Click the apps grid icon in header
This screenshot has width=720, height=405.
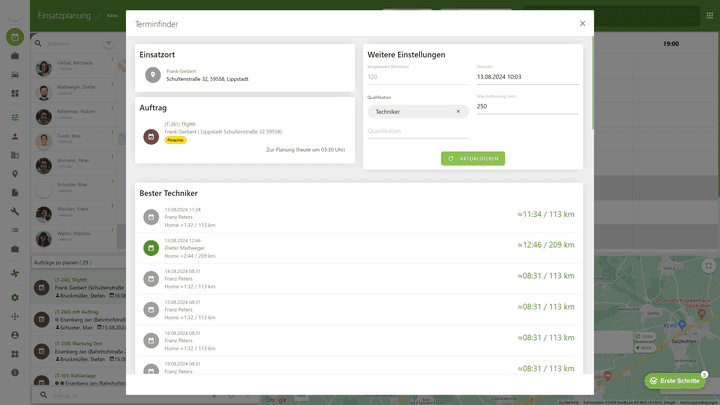pyautogui.click(x=709, y=16)
